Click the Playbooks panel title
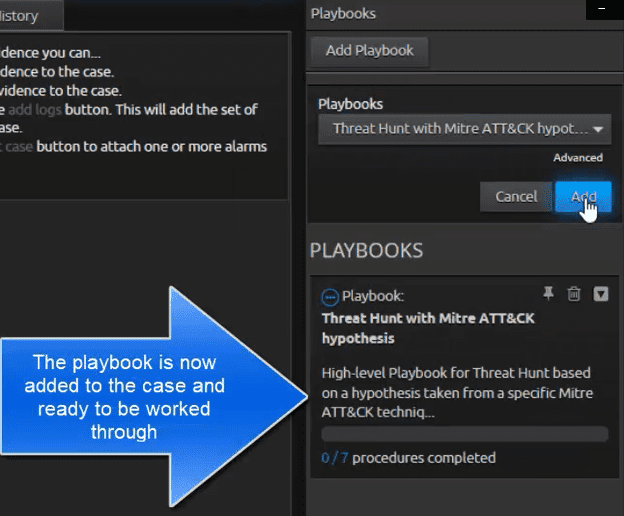This screenshot has height=516, width=624. 343,14
